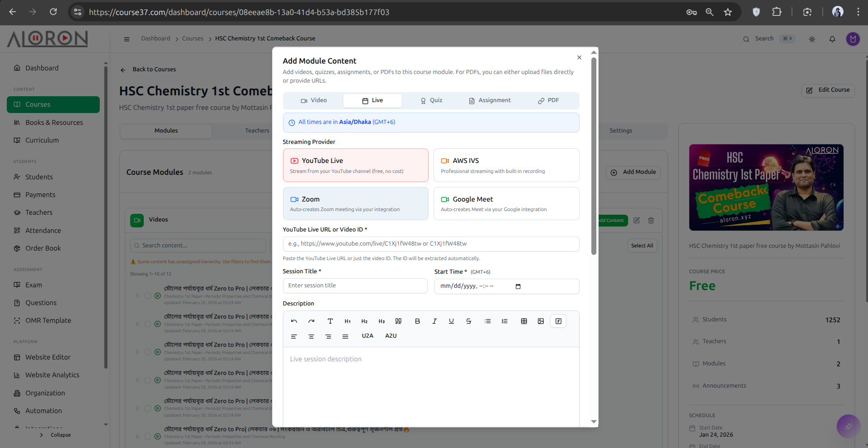Open Attendance in the sidebar
This screenshot has width=868, height=448.
click(54, 231)
